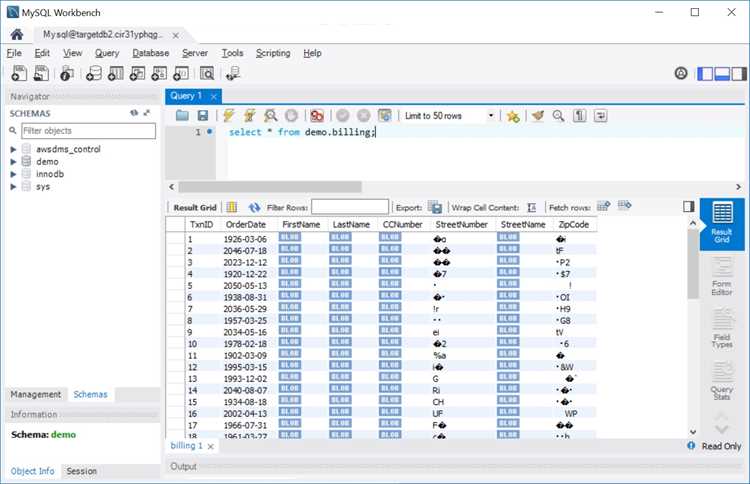
Task: Switch to the Session tab
Action: [x=81, y=471]
